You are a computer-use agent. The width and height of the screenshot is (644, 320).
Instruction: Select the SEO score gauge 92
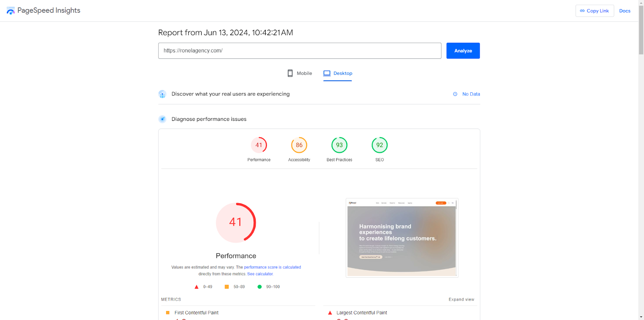380,145
